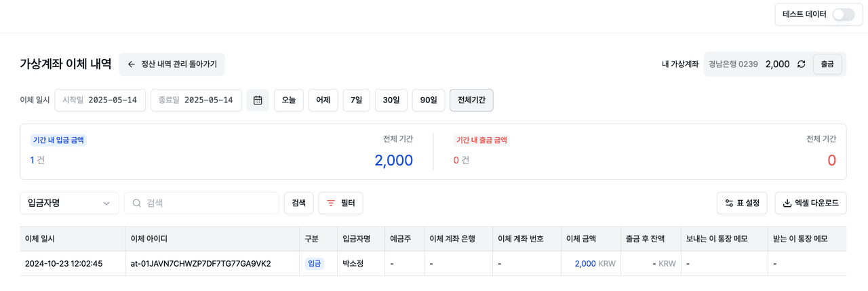Open the 필터 filter button
The height and width of the screenshot is (291, 868).
[340, 203]
